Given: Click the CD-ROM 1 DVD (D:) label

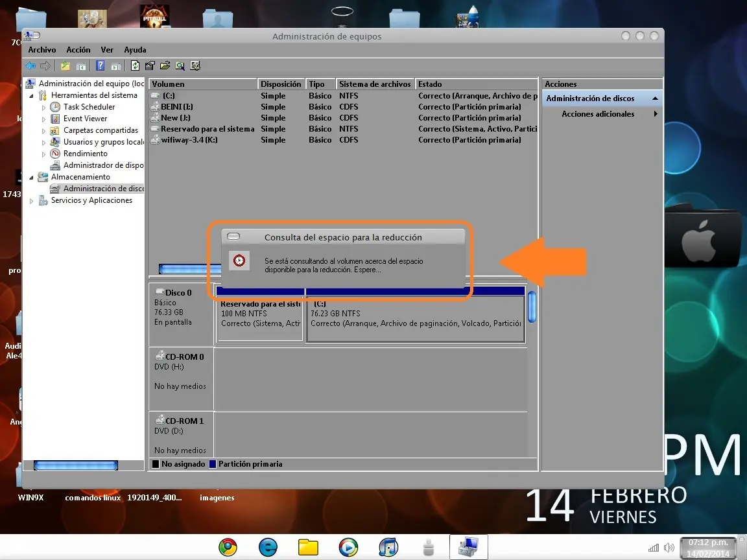Looking at the screenshot, I should [x=181, y=436].
